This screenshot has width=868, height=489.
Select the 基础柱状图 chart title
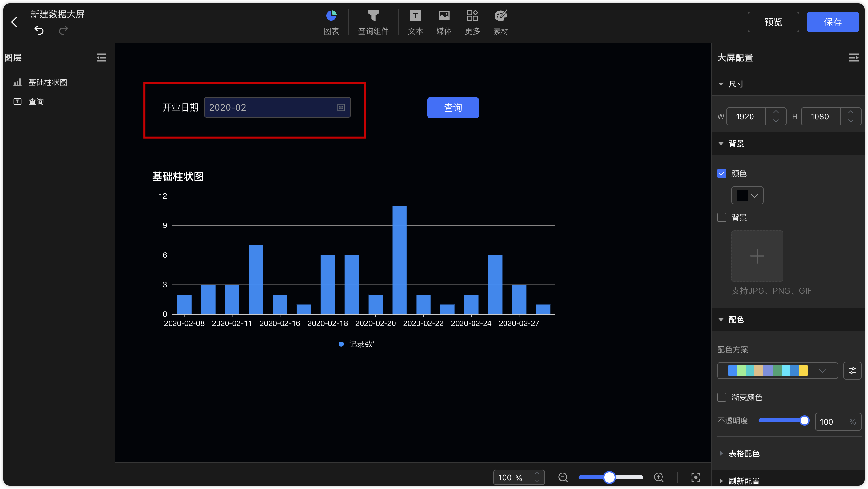[178, 177]
